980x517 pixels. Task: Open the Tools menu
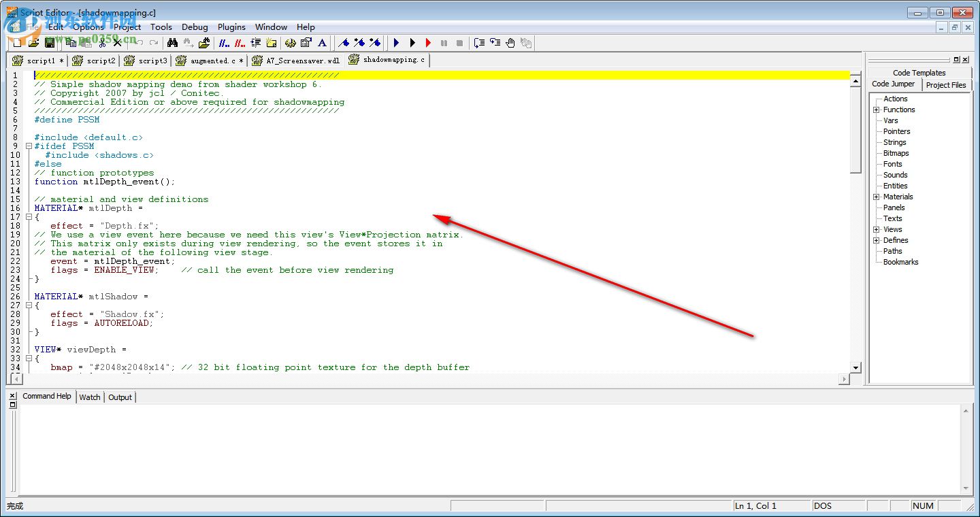tap(161, 27)
